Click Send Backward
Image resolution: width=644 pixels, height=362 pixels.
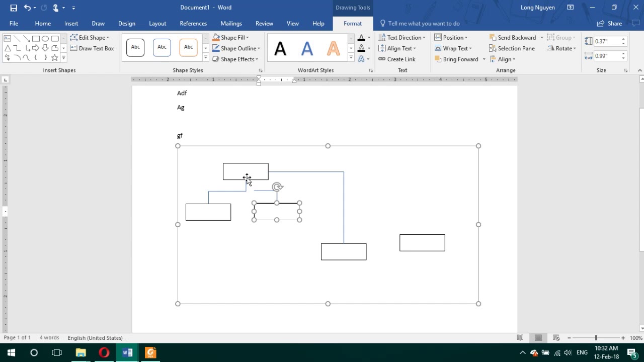tap(512, 38)
